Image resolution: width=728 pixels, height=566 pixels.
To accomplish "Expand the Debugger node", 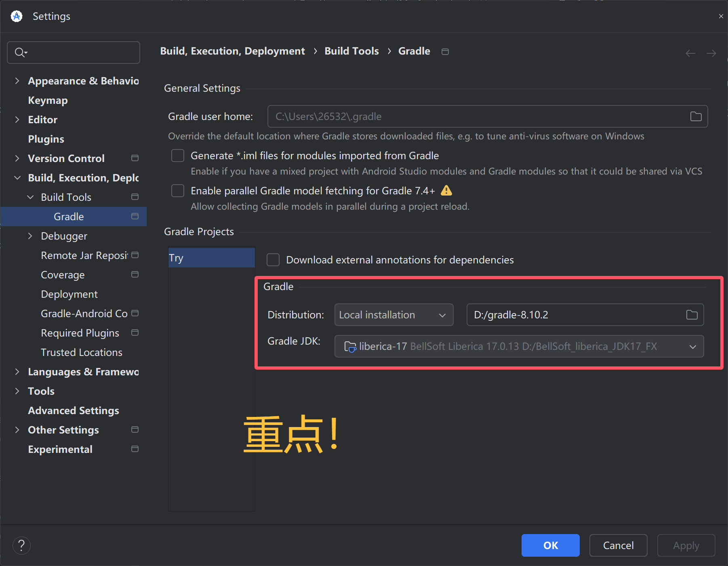I will click(30, 236).
